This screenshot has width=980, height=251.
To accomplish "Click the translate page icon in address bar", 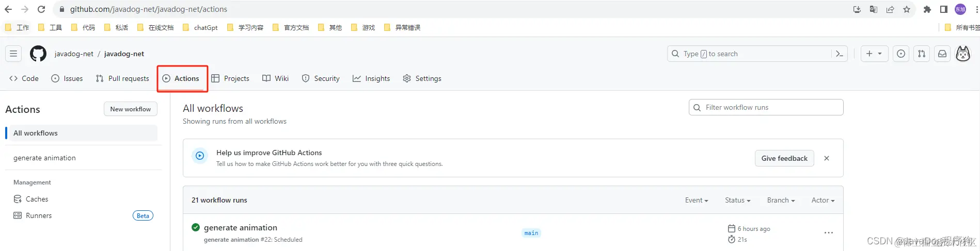I will tap(874, 9).
